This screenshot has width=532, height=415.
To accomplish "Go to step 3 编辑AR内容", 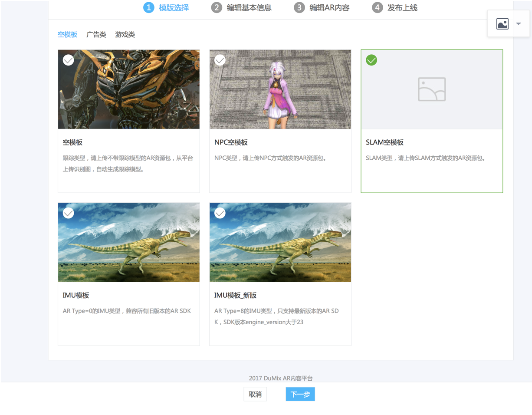I will [322, 7].
